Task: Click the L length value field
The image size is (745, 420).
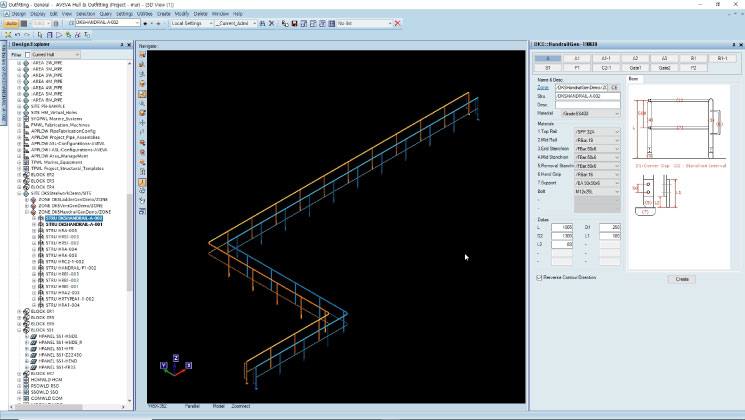Action: point(562,228)
